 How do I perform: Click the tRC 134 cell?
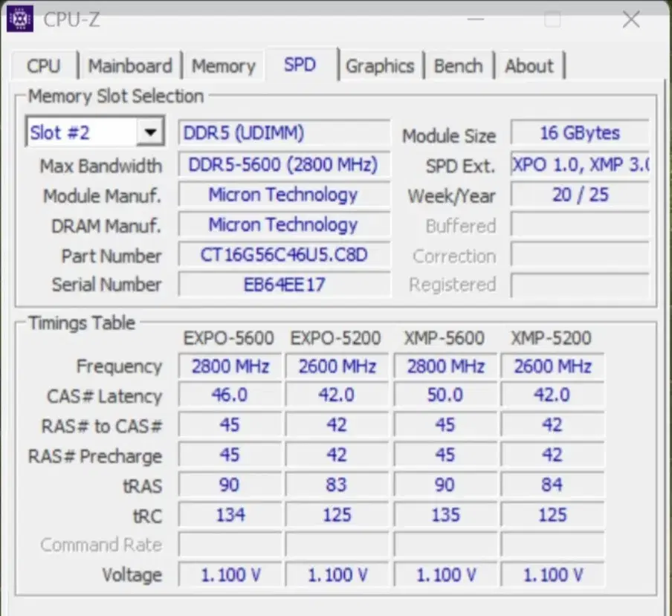[230, 514]
